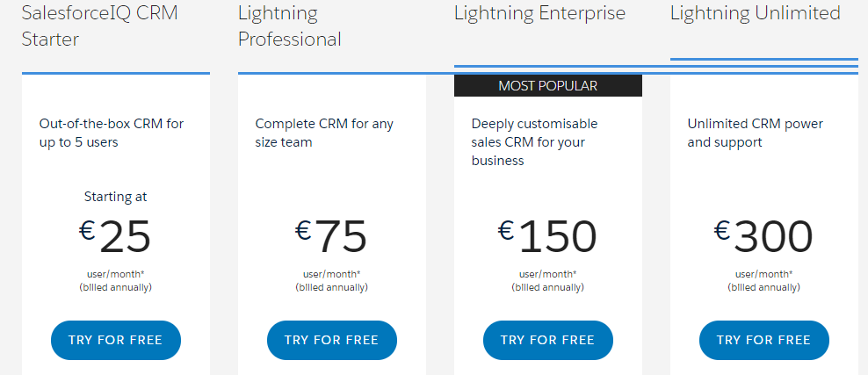Screen dimensions: 868x375
Task: Click 'Deeply customisable sales CRM' description
Action: (535, 142)
